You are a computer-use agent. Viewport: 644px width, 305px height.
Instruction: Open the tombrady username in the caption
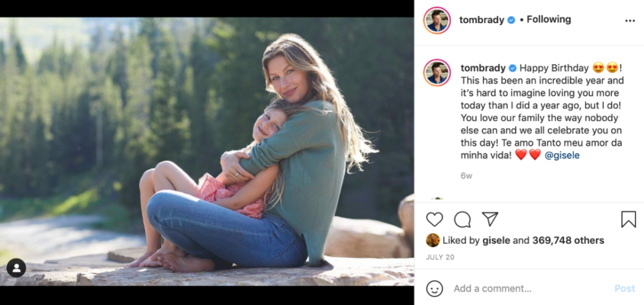tap(484, 68)
